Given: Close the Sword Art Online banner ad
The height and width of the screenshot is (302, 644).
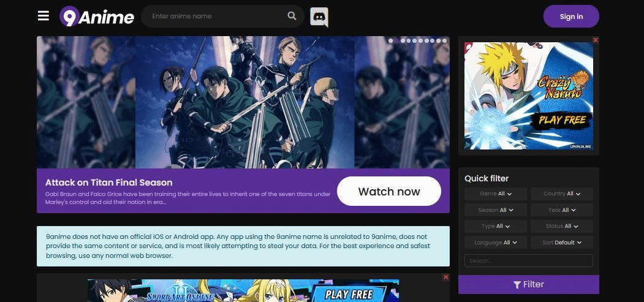Looking at the screenshot, I should point(445,277).
